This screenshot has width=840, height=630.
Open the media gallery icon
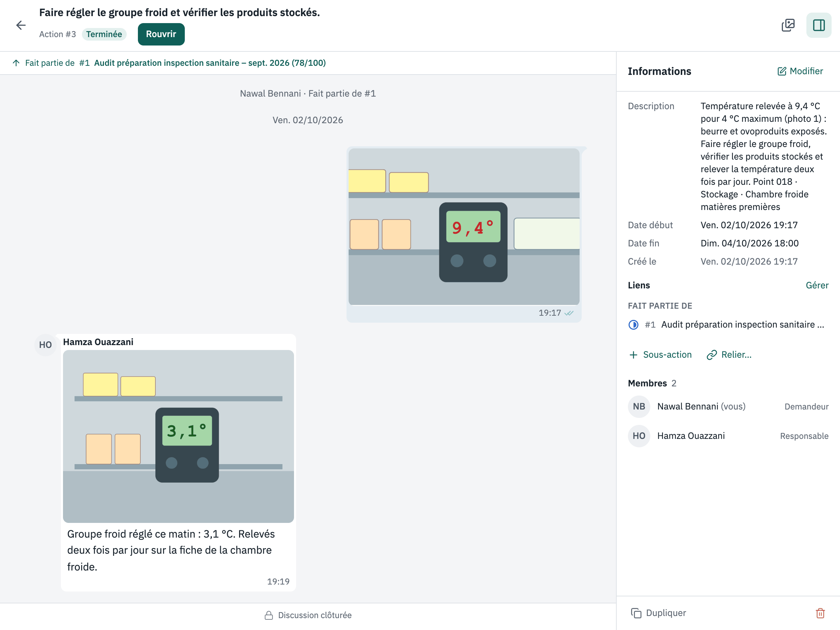tap(788, 26)
